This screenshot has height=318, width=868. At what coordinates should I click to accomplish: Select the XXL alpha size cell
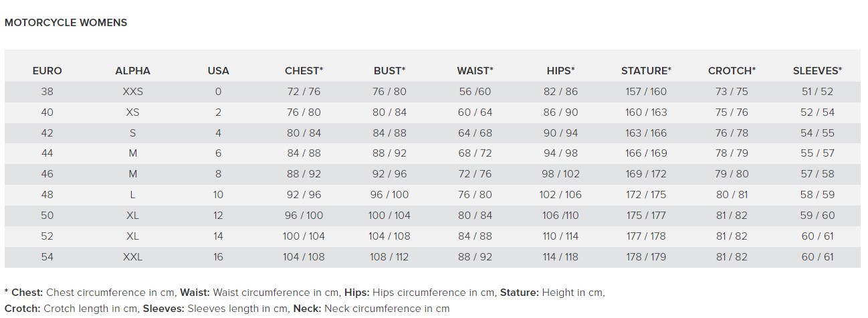[x=132, y=257]
